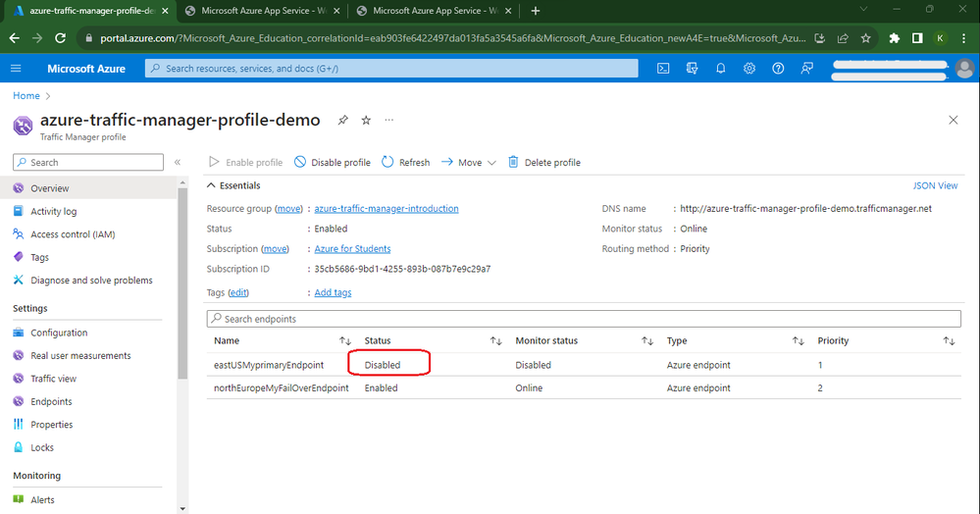Open more options ellipsis beside title
Viewport: 980px width, 514px height.
coord(388,120)
